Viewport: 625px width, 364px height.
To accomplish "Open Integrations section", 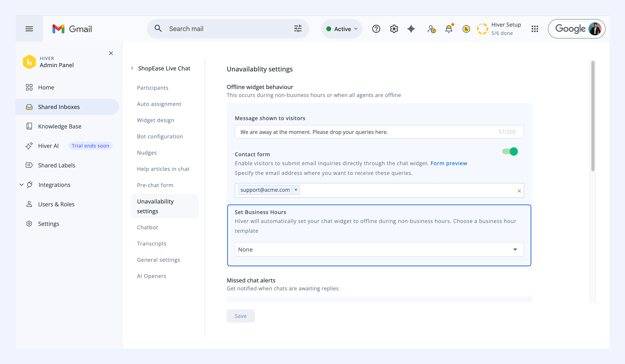I will coord(54,185).
